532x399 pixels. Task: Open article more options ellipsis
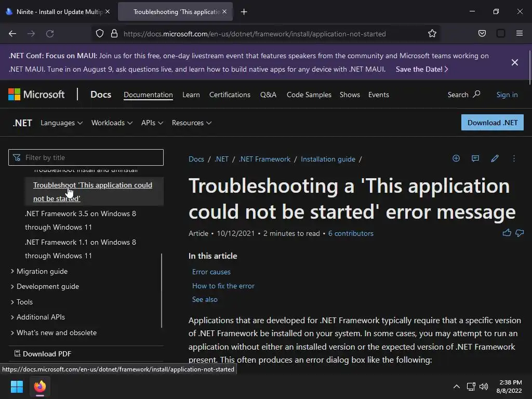(514, 158)
